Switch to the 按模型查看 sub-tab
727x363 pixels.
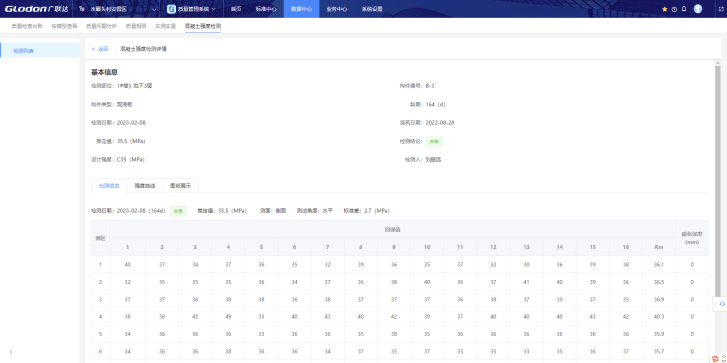click(64, 26)
